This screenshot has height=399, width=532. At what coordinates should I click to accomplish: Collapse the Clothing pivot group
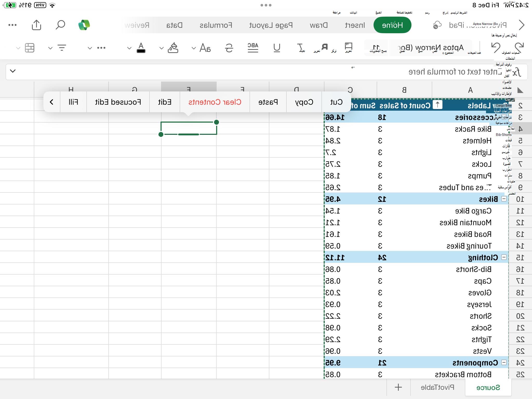pos(504,257)
